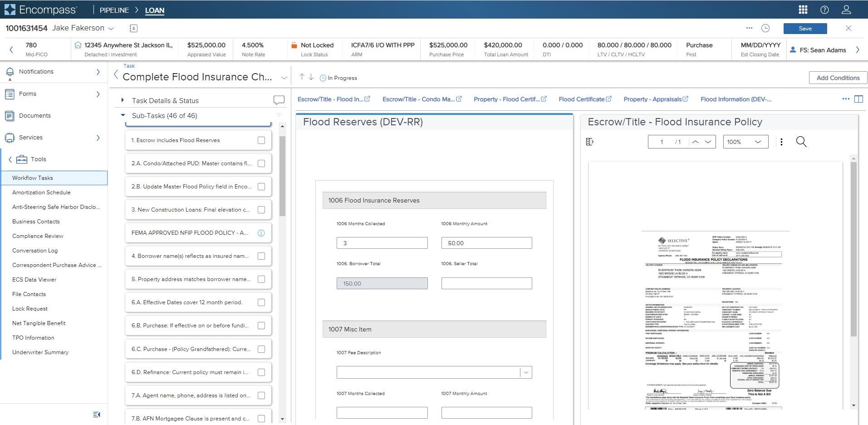Go to previous loan summary fields
The width and height of the screenshot is (868, 425).
coord(11,49)
